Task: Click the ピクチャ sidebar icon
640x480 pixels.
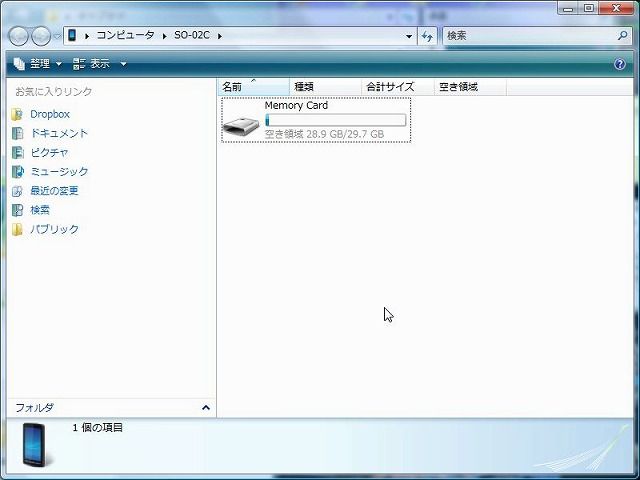Action: [18, 153]
